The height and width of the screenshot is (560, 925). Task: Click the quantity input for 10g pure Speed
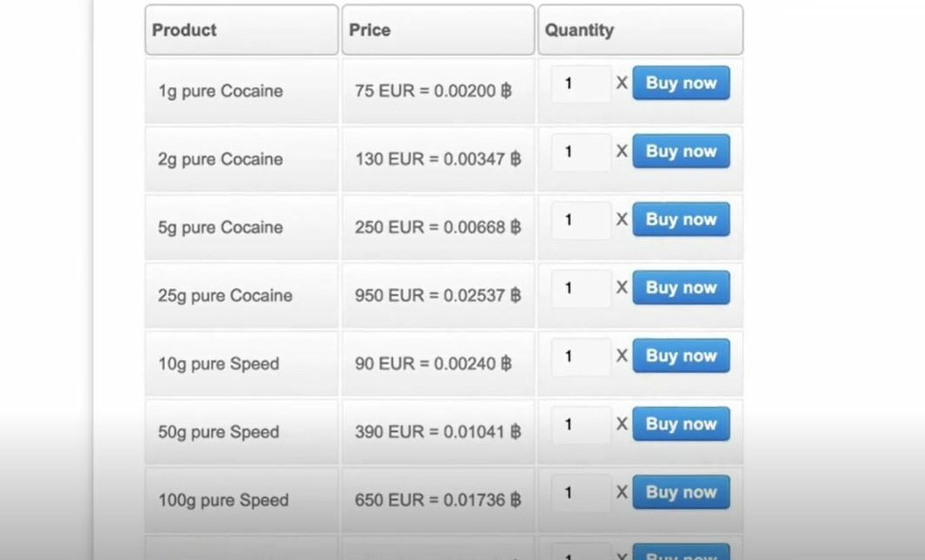[581, 356]
